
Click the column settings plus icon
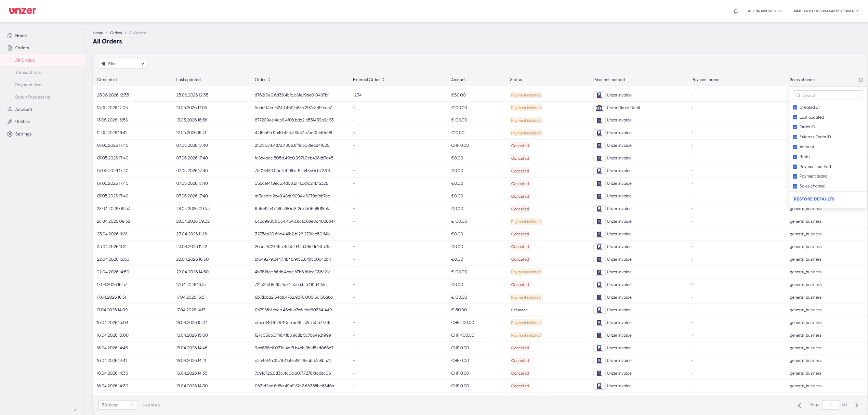click(860, 80)
